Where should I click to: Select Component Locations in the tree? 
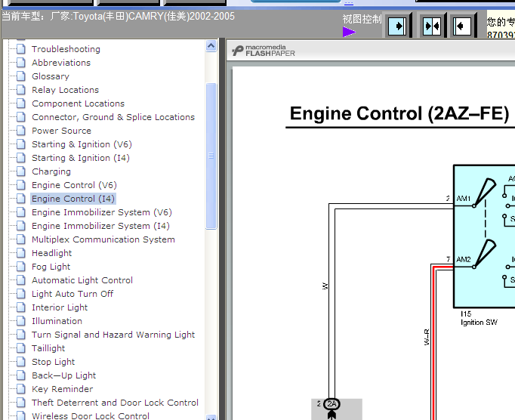(79, 103)
